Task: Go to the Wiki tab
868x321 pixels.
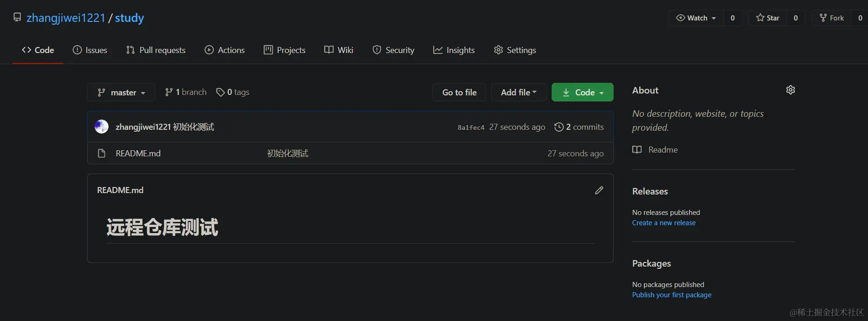Action: (339, 50)
